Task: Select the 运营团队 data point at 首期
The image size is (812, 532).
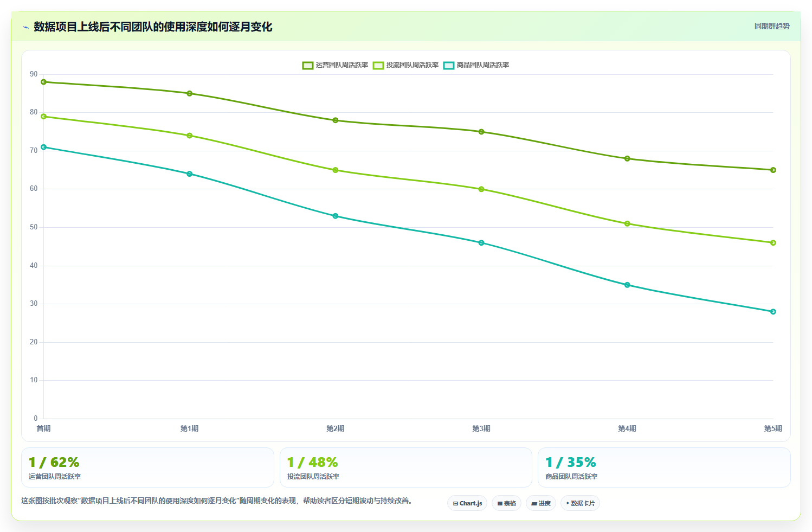Action: pos(44,82)
